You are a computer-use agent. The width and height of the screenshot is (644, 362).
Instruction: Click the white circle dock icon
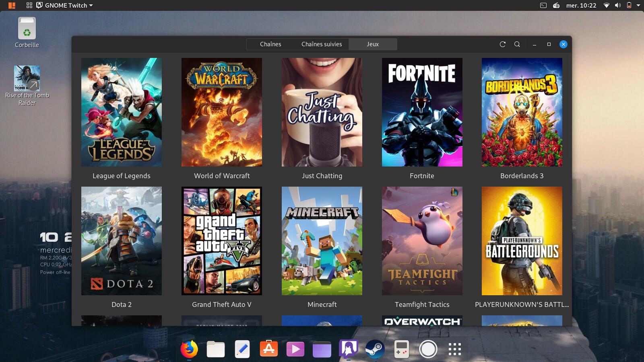click(x=428, y=349)
